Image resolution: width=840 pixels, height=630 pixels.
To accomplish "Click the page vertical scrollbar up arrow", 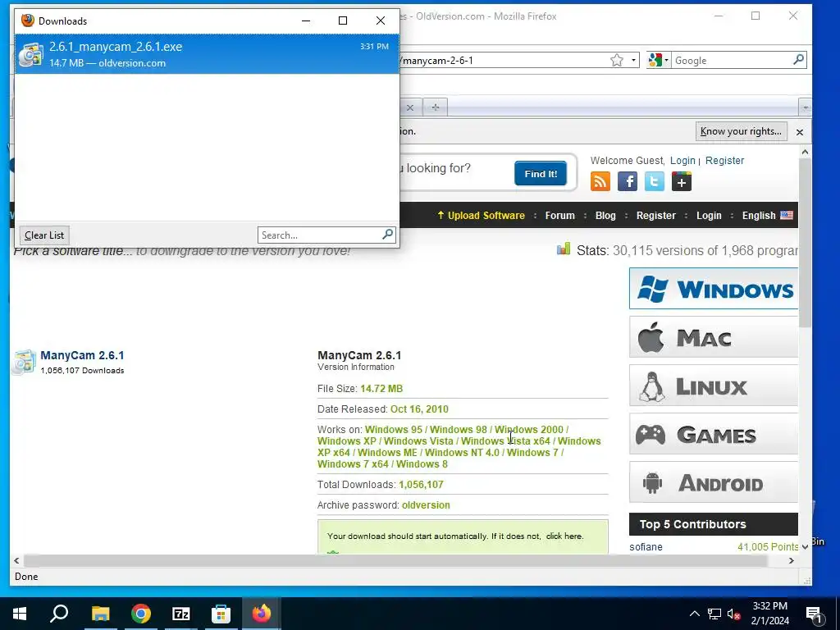I will click(805, 152).
